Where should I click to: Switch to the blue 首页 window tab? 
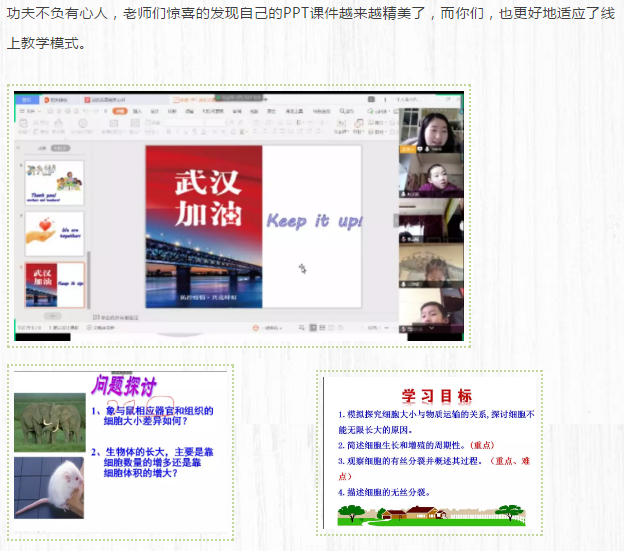27,100
